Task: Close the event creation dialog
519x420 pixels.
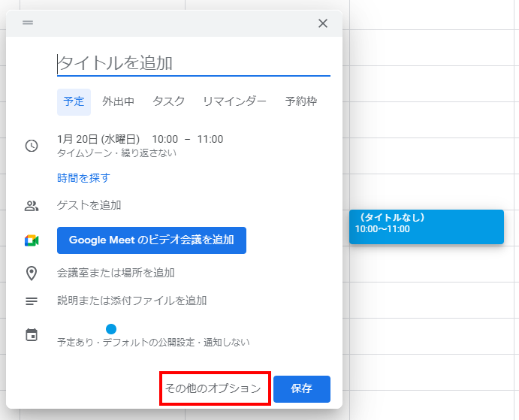Action: 323,23
